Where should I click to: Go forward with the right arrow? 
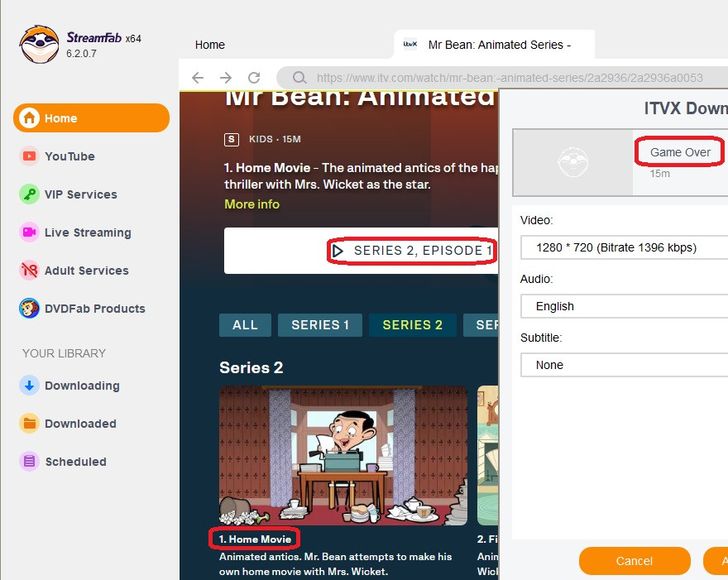(x=226, y=78)
